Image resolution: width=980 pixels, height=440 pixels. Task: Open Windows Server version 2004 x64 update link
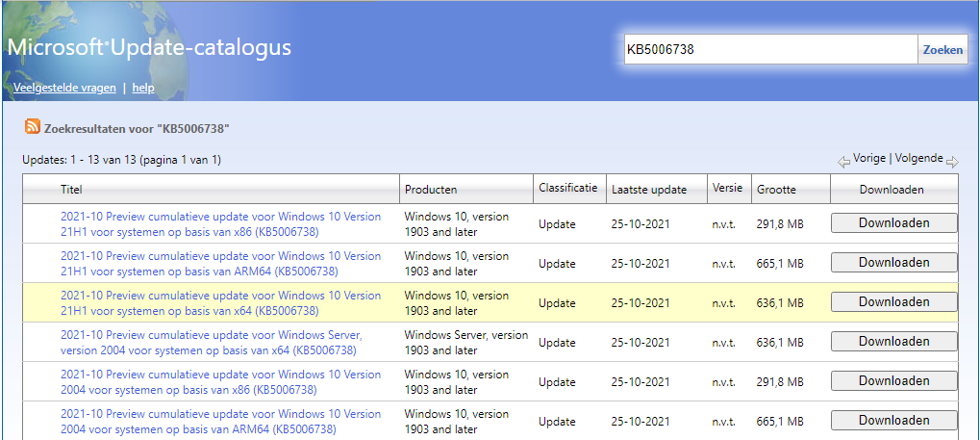point(212,343)
